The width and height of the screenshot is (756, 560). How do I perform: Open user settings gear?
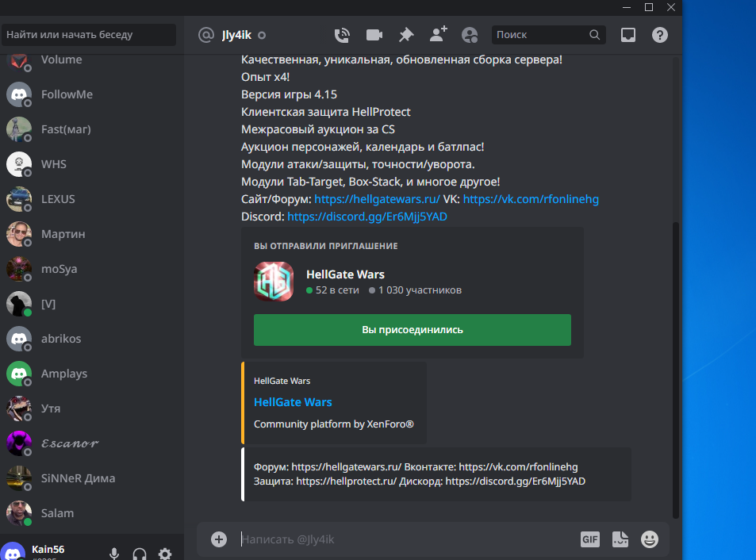(x=165, y=553)
